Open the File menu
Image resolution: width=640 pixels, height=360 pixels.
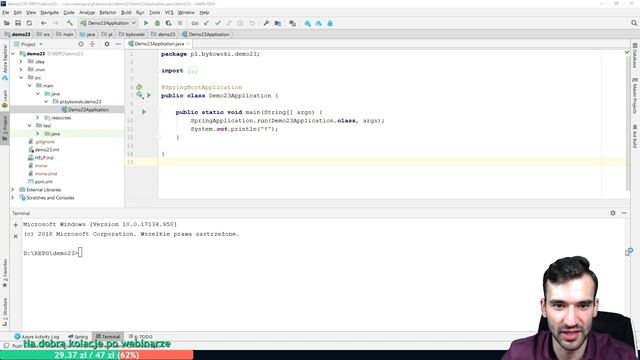(x=5, y=13)
